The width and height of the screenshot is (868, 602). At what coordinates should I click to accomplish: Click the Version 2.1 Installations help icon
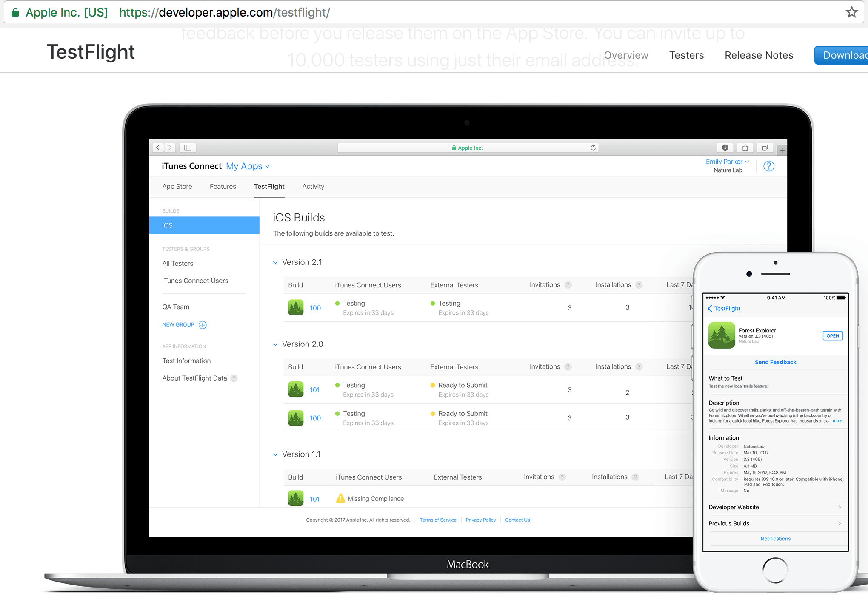tap(639, 285)
